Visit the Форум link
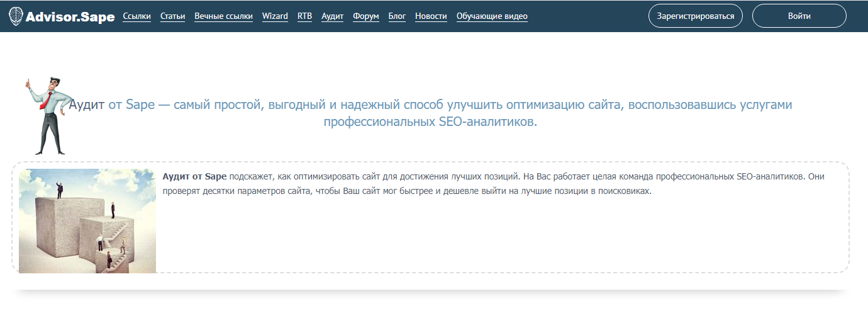The width and height of the screenshot is (868, 313). [366, 16]
